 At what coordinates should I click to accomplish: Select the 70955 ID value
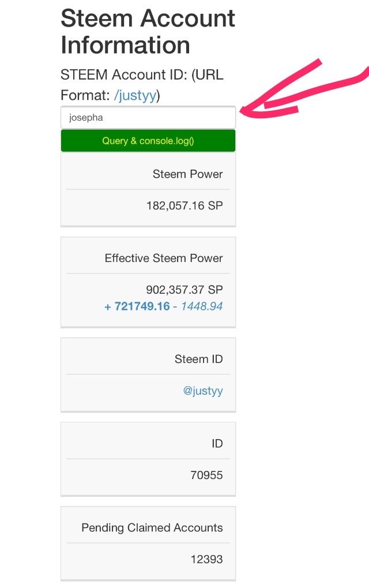tap(206, 475)
